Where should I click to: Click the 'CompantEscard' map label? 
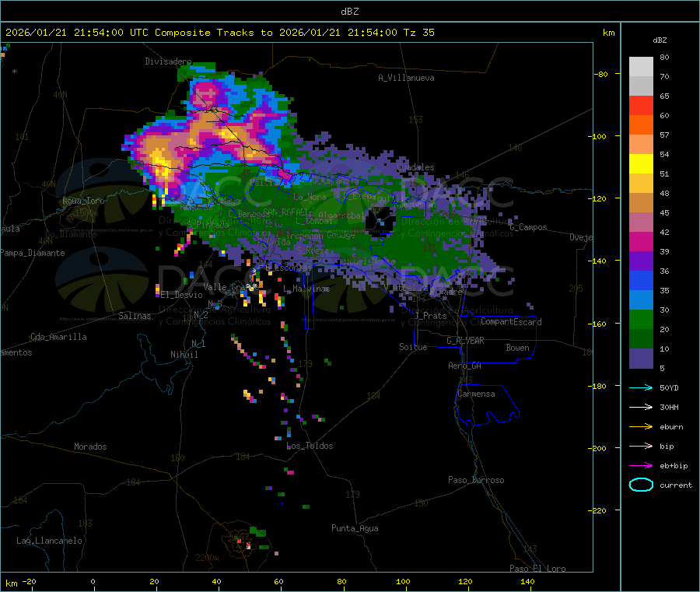pyautogui.click(x=511, y=322)
